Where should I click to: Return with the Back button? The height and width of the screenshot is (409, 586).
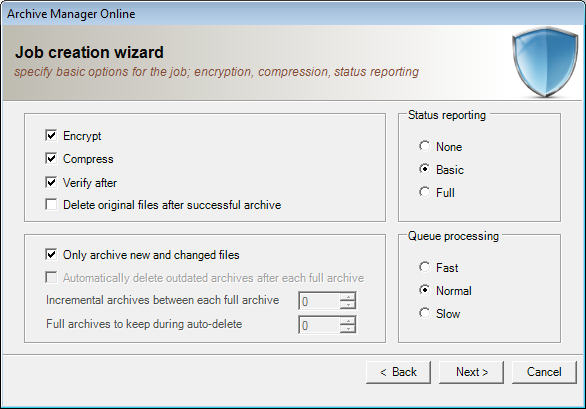tap(398, 372)
